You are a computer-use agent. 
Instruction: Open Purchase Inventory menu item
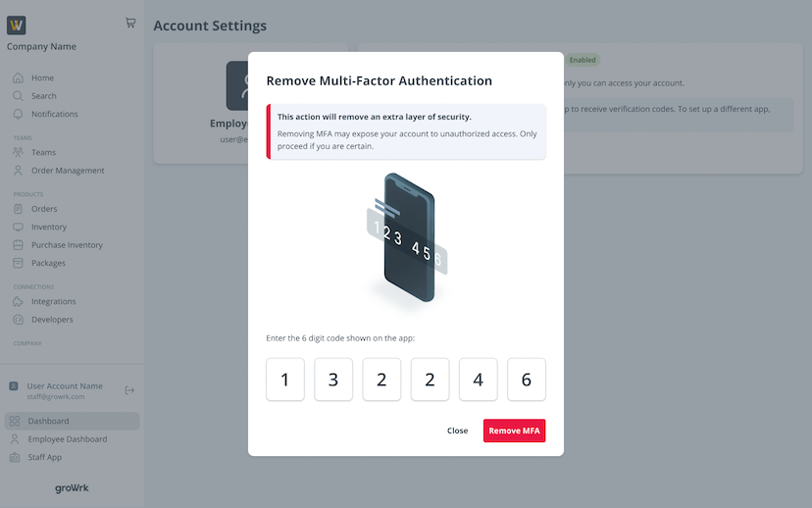coord(67,245)
